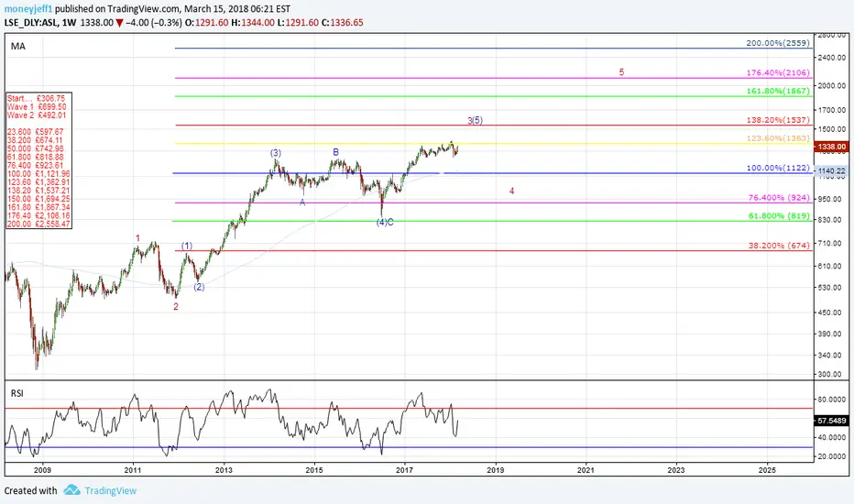Image resolution: width=854 pixels, height=504 pixels.
Task: Select the MA indicator label
Action: (18, 47)
